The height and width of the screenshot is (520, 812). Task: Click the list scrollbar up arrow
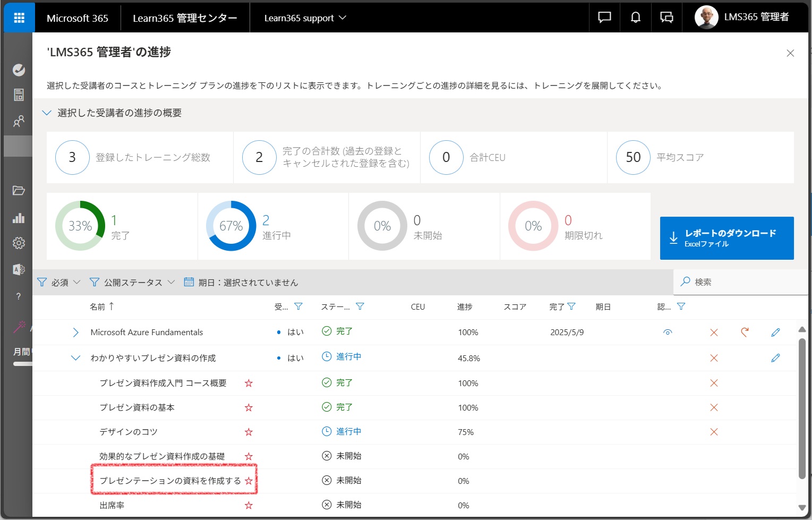(x=802, y=330)
